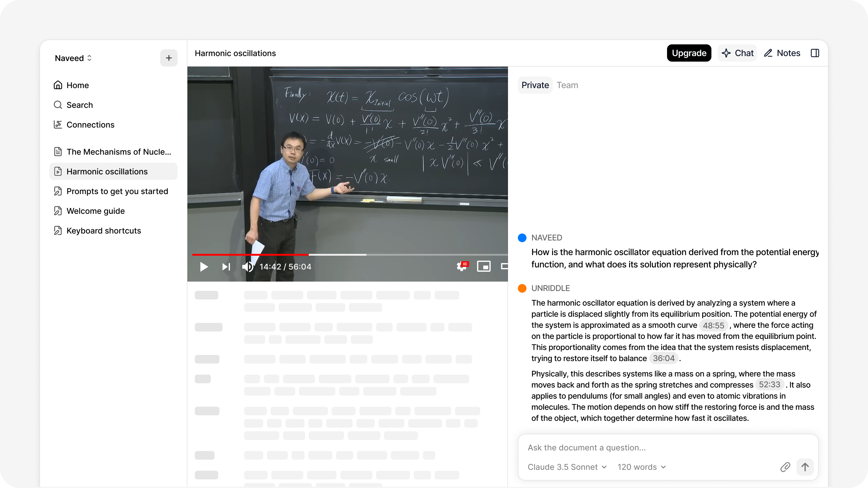Attach a file with the paperclip icon
This screenshot has width=868, height=488.
(x=785, y=467)
